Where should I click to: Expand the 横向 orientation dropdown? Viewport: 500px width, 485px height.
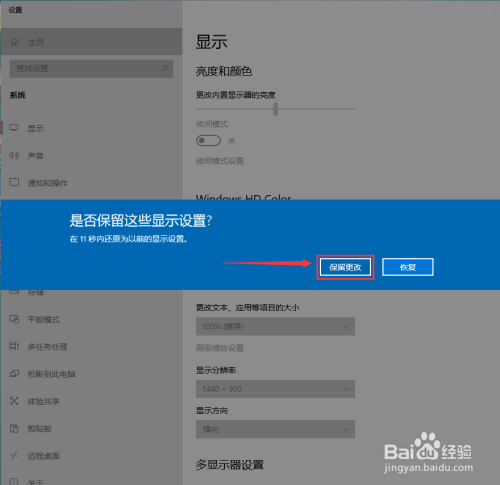click(x=275, y=429)
